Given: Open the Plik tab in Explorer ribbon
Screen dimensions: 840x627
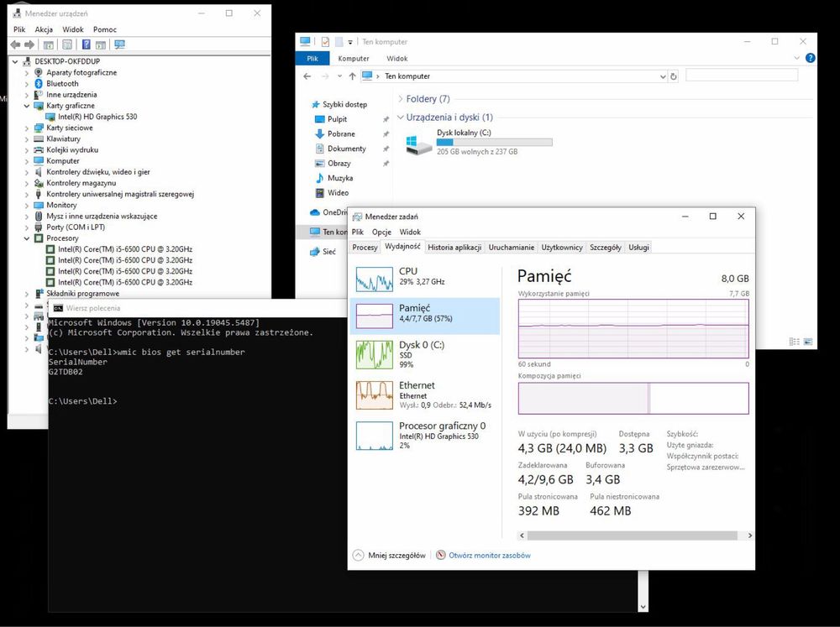Looking at the screenshot, I should (x=312, y=59).
